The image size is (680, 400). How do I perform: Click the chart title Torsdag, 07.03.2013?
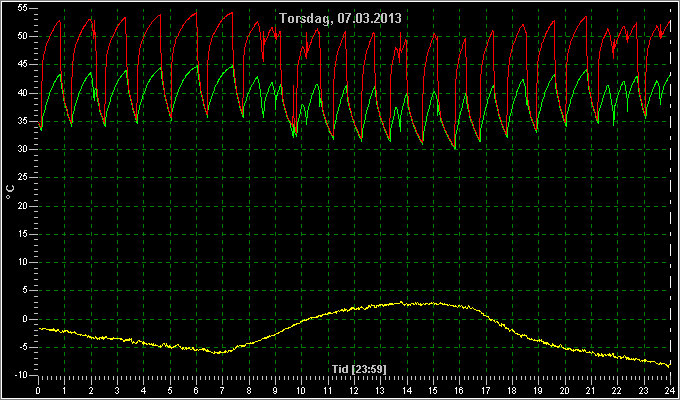tap(340, 19)
